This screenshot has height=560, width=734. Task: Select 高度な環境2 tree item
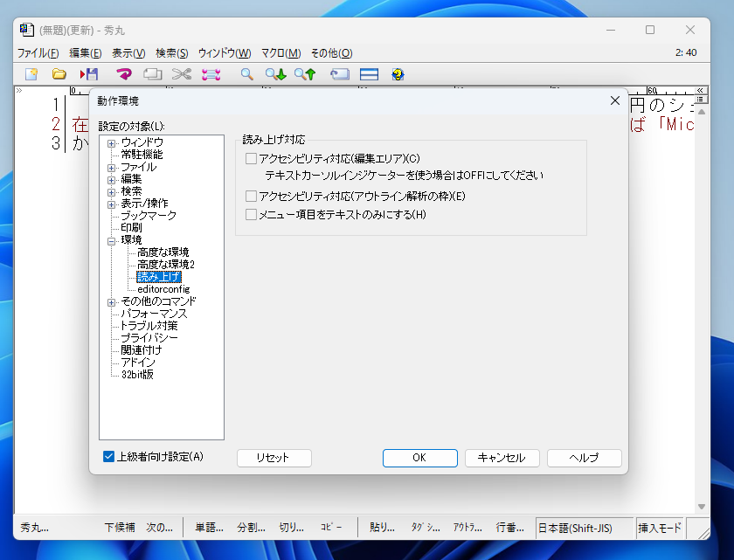tap(166, 265)
